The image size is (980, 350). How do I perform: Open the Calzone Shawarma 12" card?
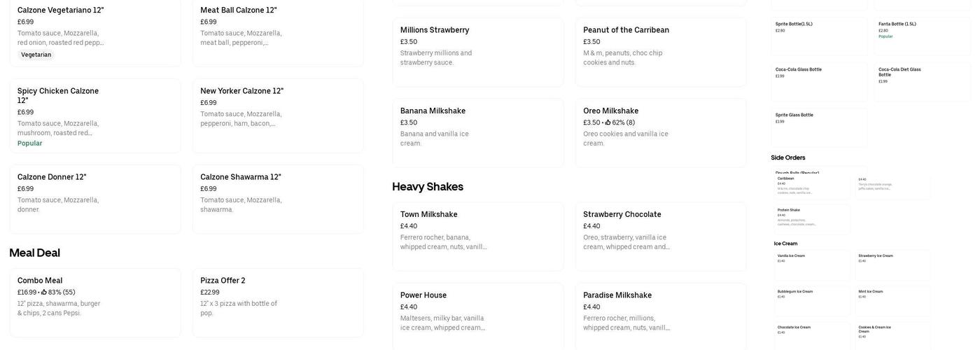pyautogui.click(x=278, y=199)
